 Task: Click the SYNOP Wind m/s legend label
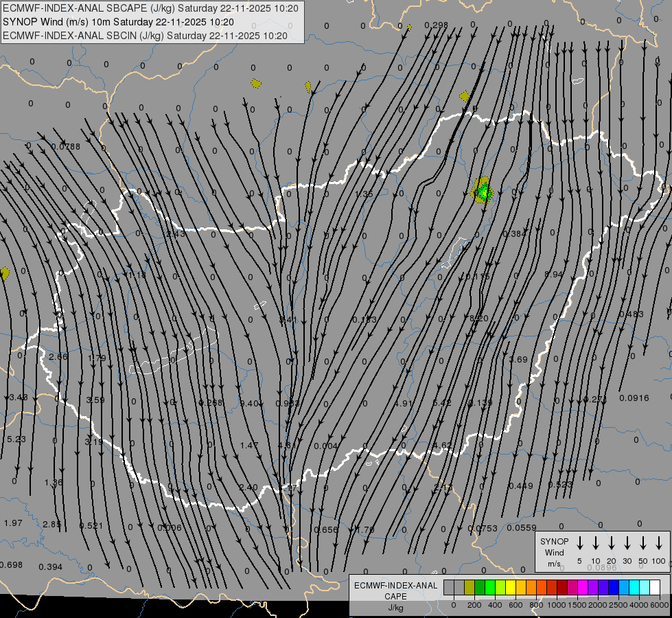point(554,552)
